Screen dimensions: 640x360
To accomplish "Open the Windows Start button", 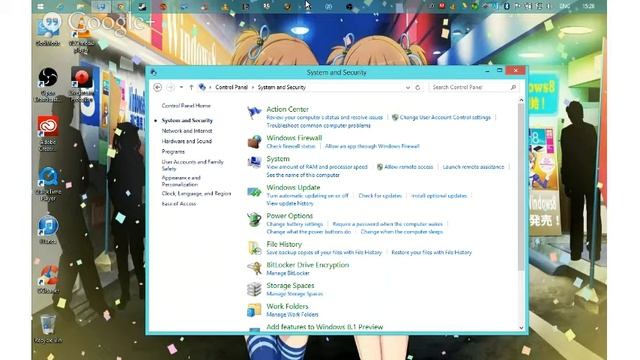I will pyautogui.click(x=40, y=7).
